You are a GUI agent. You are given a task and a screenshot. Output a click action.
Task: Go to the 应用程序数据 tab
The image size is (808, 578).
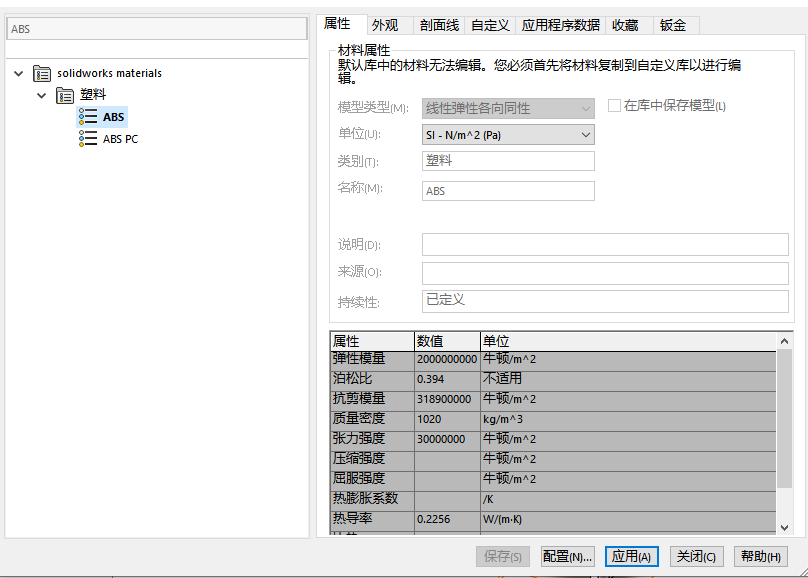560,26
